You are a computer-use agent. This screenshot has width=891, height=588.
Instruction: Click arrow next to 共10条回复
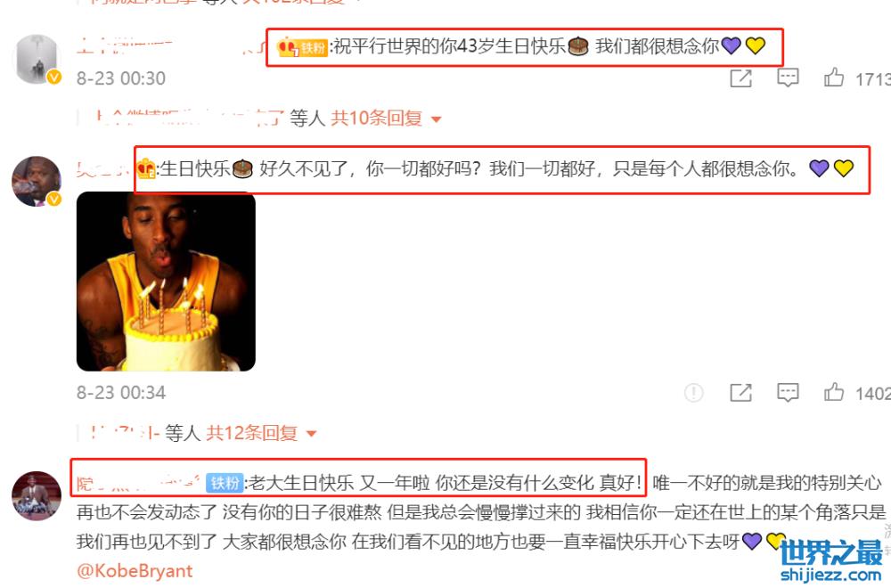[x=436, y=119]
